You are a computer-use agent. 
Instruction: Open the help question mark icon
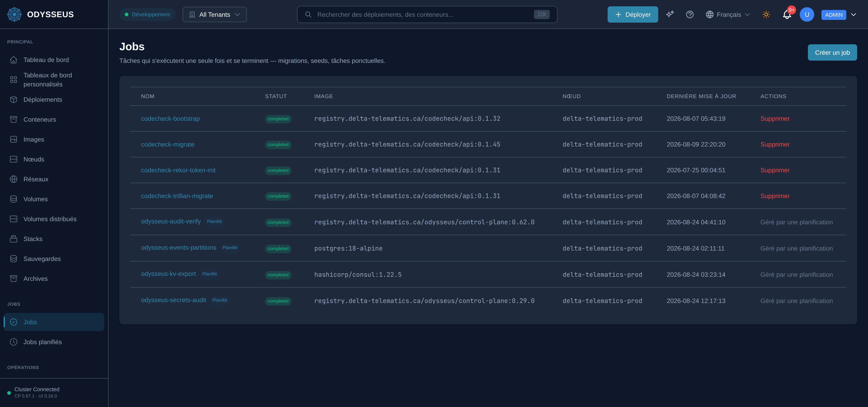pos(690,14)
